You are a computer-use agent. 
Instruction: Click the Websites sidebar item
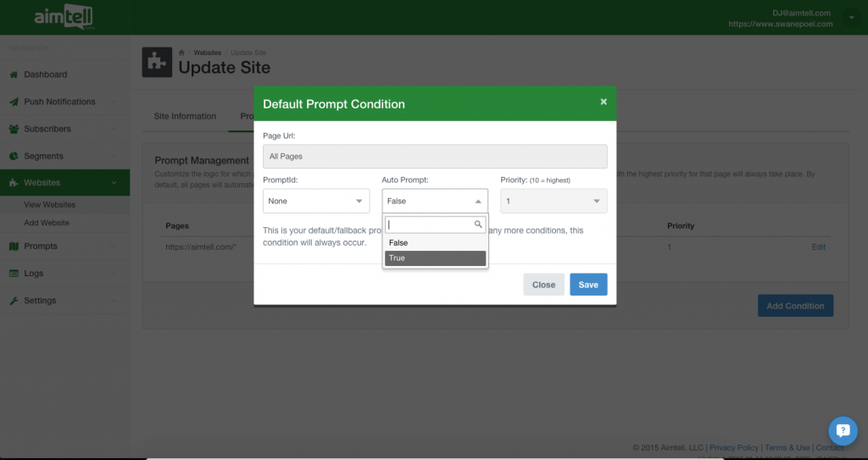click(x=64, y=182)
